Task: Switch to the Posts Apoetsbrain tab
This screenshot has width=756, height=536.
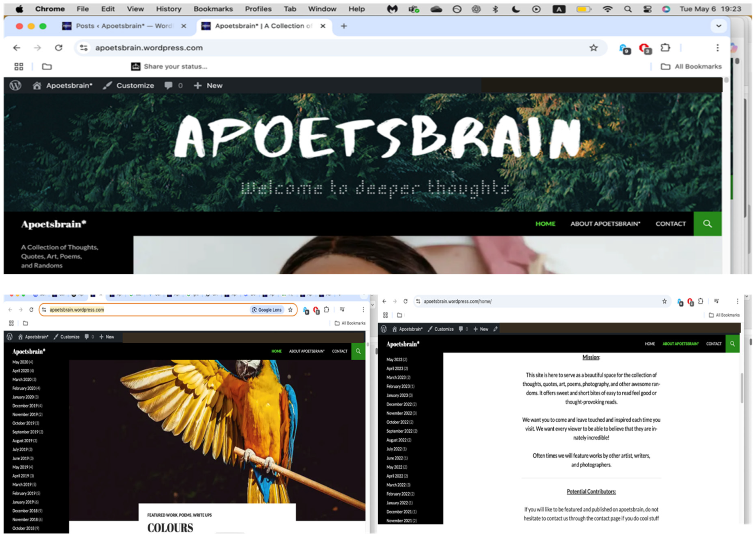Action: [119, 26]
